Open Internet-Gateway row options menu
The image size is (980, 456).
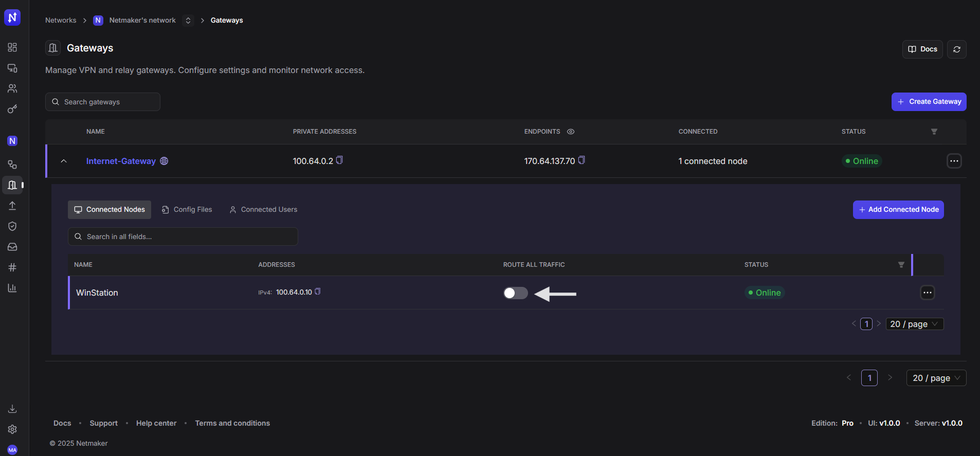(x=954, y=161)
